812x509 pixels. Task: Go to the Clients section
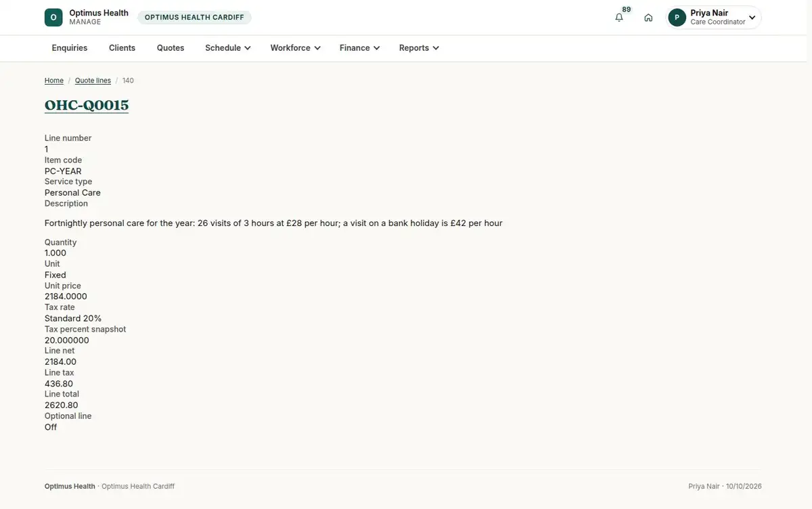[x=122, y=48]
